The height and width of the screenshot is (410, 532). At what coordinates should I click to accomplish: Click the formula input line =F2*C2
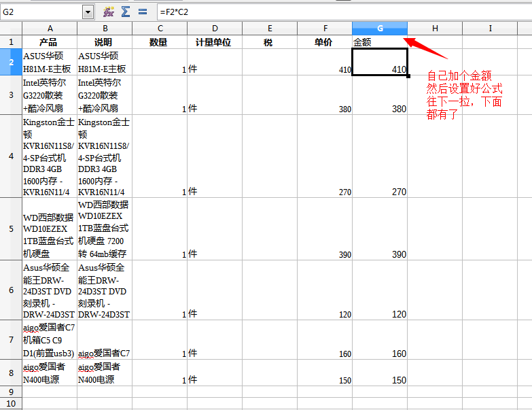(340, 12)
